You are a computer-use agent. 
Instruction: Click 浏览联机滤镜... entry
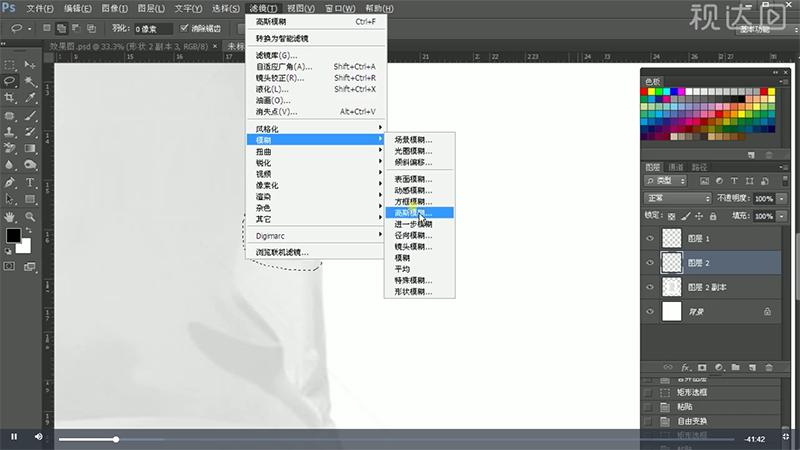[315, 252]
